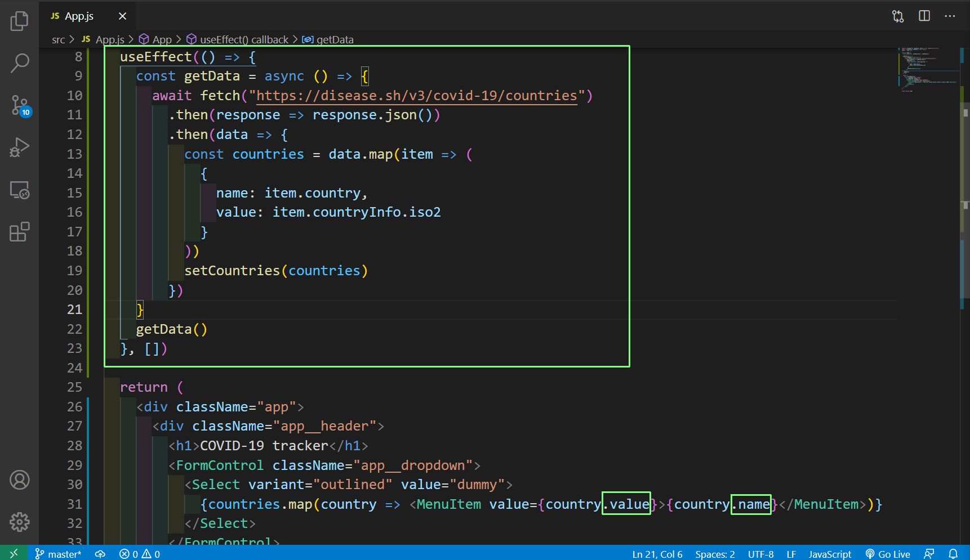Open notifications bell icon
Image resolution: width=970 pixels, height=560 pixels.
click(x=953, y=554)
